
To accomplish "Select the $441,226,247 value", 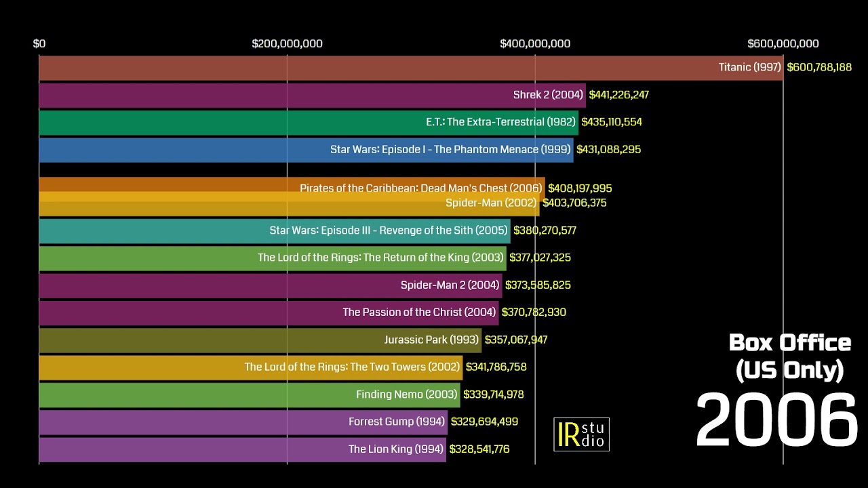I will tap(619, 95).
